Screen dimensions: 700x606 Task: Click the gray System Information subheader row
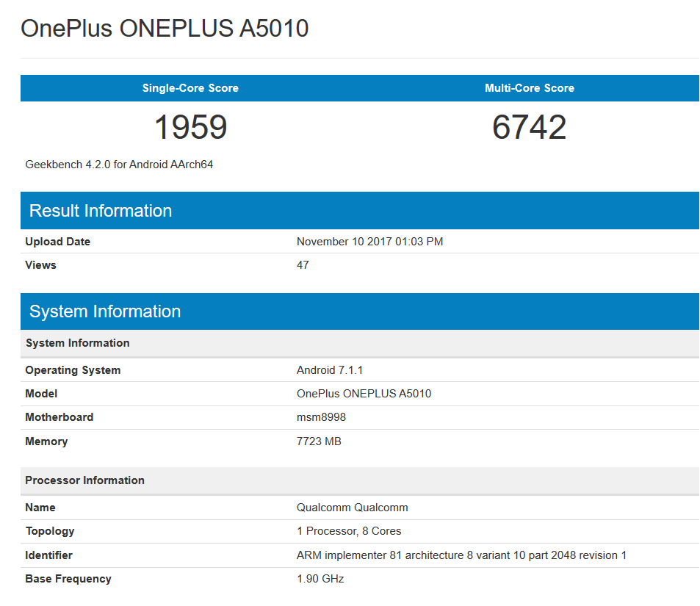point(360,343)
